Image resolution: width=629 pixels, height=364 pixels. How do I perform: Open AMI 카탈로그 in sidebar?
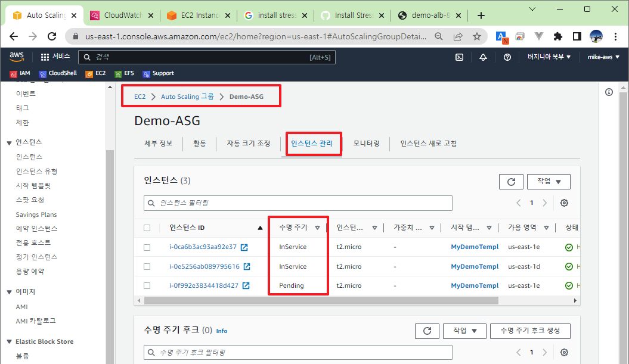36,321
